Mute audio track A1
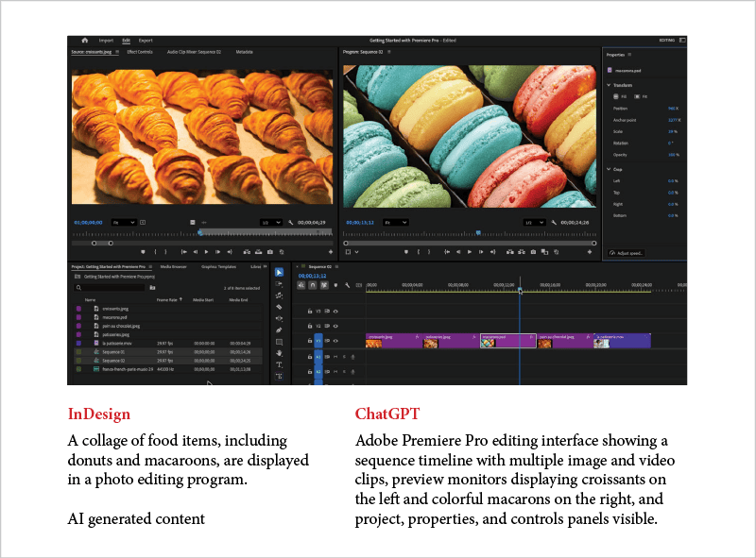Viewport: 756px width, 558px height. tap(335, 357)
